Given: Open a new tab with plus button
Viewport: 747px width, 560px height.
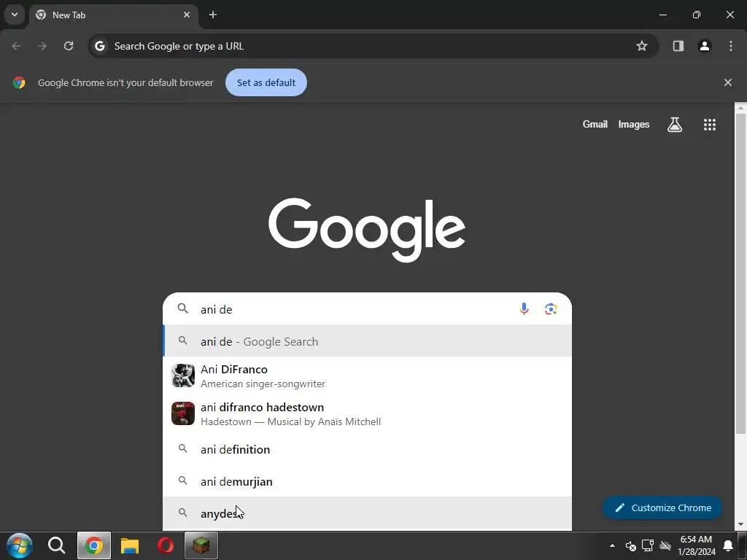Looking at the screenshot, I should coord(213,15).
